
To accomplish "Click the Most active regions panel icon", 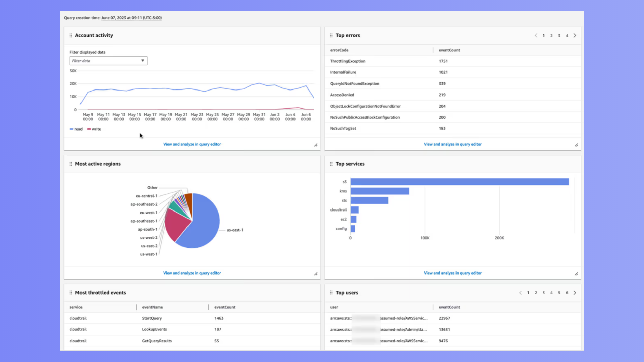I will pos(71,164).
